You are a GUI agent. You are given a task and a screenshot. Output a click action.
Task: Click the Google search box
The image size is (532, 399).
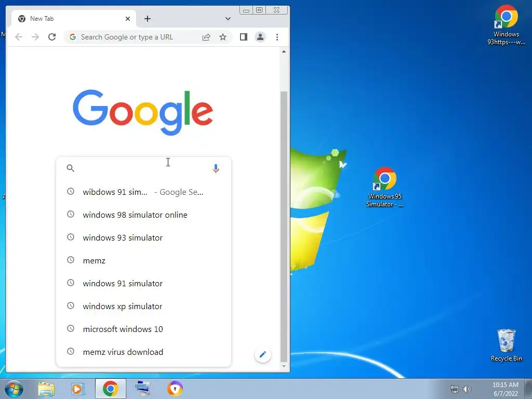pos(143,168)
